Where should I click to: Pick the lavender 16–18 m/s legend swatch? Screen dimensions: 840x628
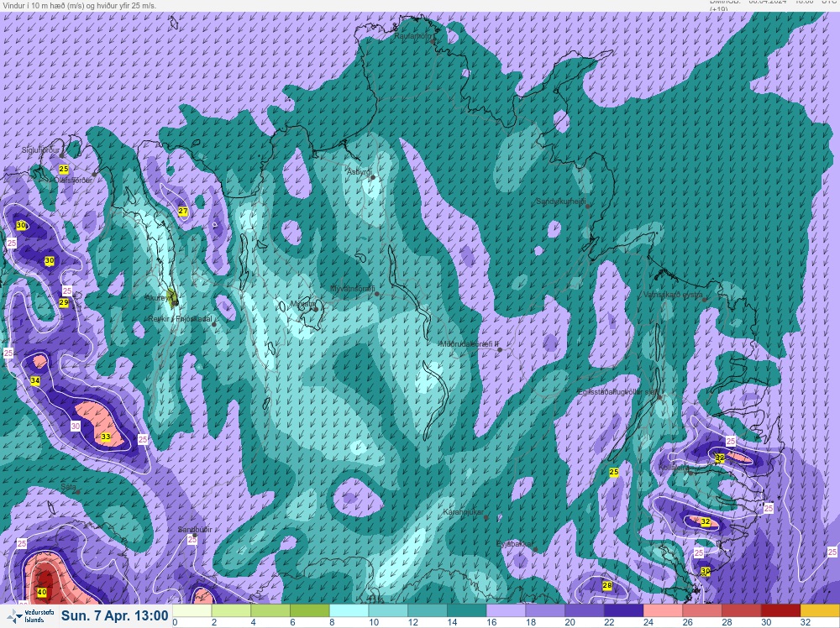tap(506, 611)
